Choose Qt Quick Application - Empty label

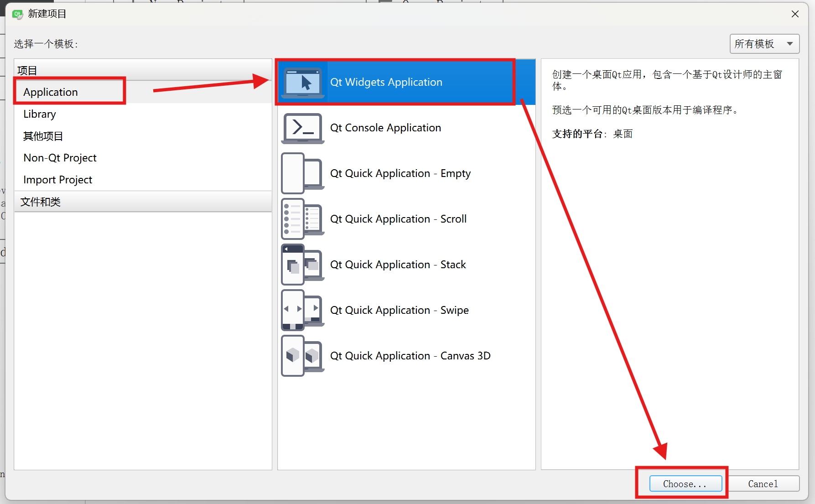pos(400,173)
